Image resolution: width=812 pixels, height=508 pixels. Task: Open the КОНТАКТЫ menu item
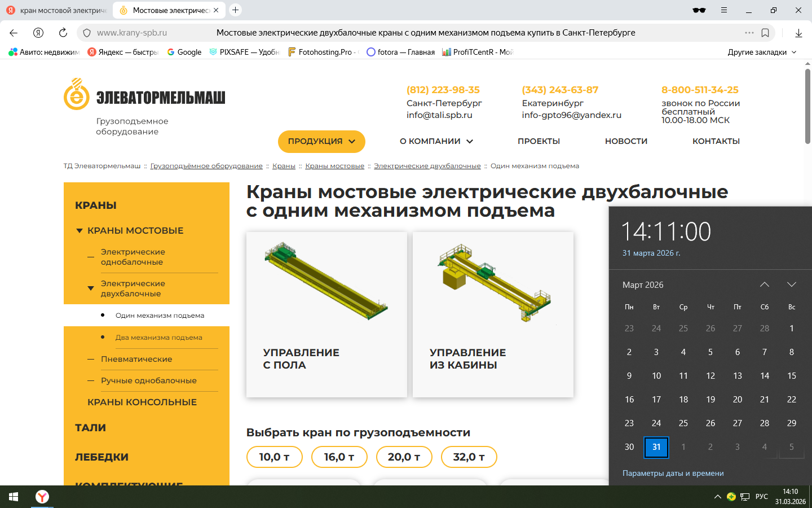716,141
